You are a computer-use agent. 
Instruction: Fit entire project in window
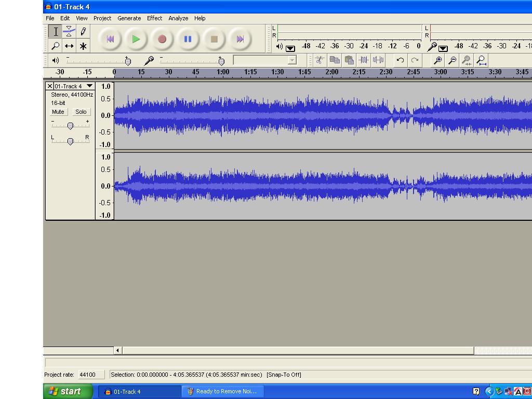[x=482, y=60]
